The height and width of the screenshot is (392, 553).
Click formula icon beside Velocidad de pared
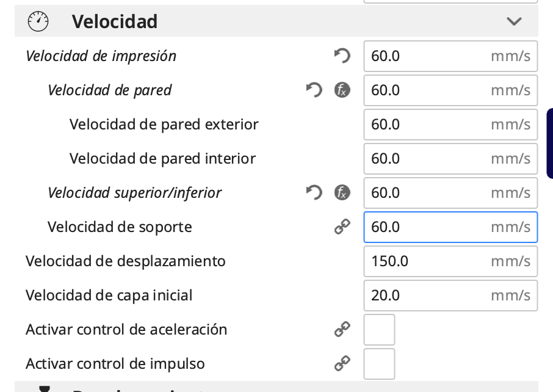tap(342, 90)
